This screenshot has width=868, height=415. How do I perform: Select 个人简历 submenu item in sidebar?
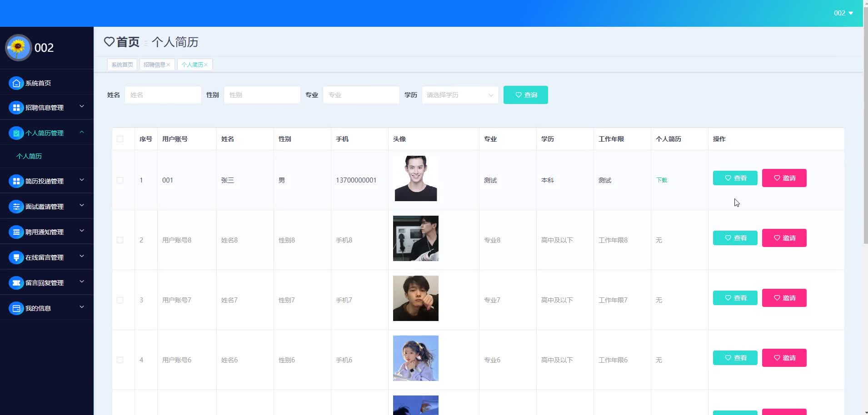[x=29, y=156]
